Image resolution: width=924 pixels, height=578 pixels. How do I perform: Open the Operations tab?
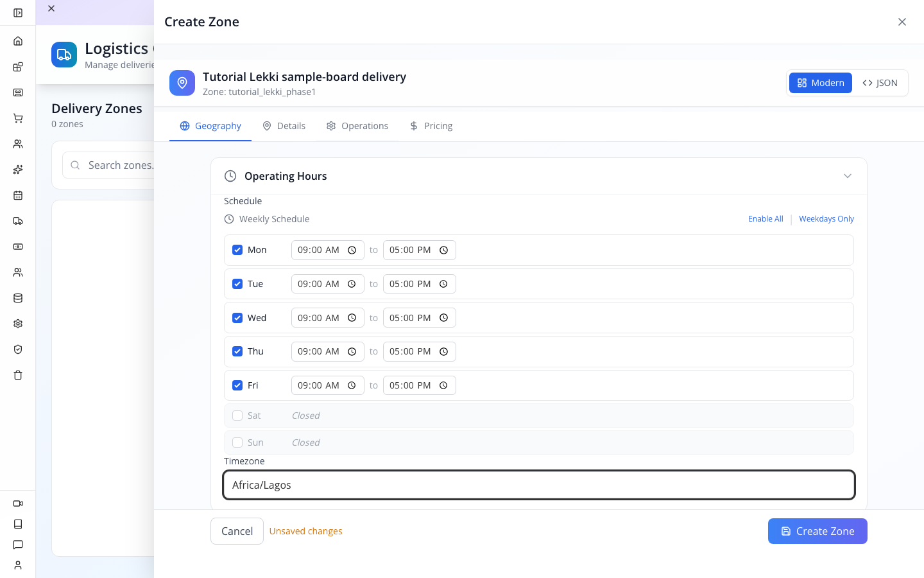(357, 126)
